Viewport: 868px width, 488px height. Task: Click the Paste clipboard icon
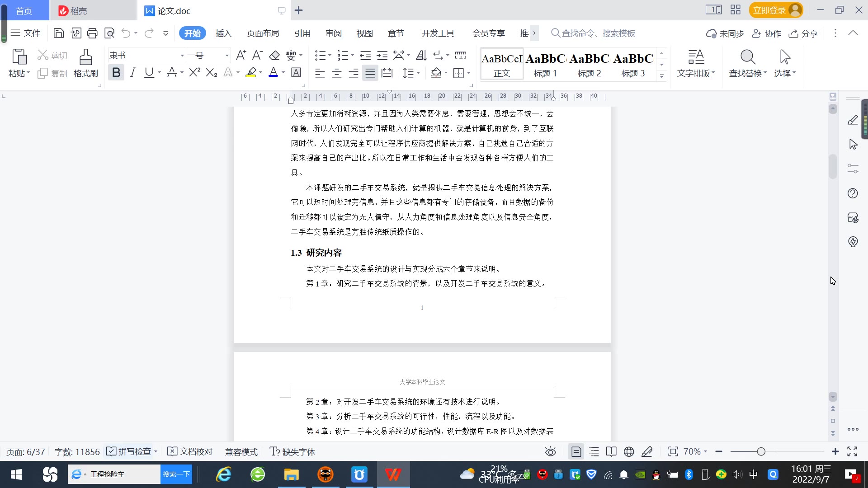19,57
